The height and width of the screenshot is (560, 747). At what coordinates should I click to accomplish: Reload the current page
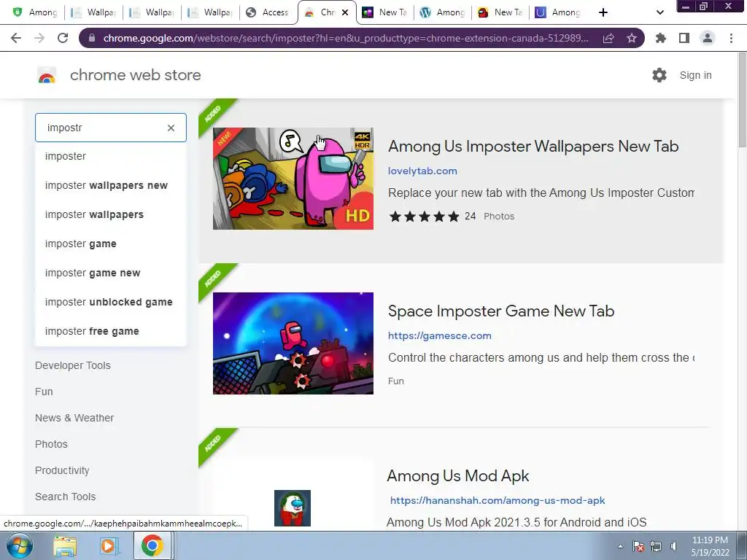(63, 38)
